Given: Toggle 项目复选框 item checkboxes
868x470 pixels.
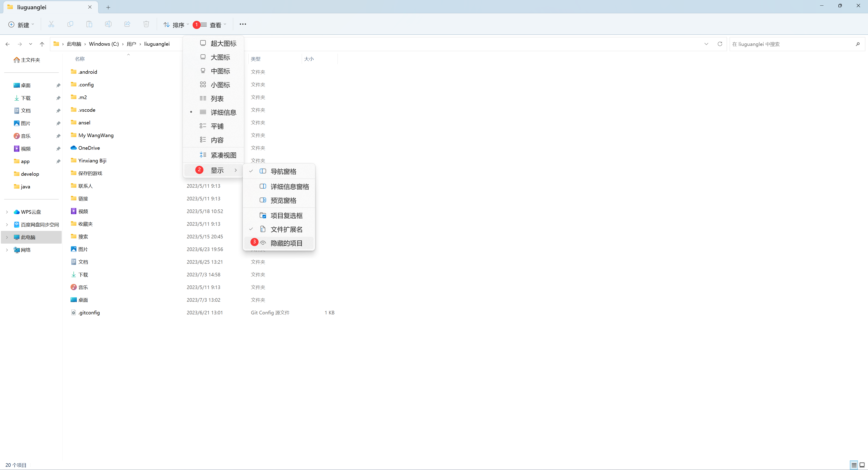Looking at the screenshot, I should tap(279, 216).
